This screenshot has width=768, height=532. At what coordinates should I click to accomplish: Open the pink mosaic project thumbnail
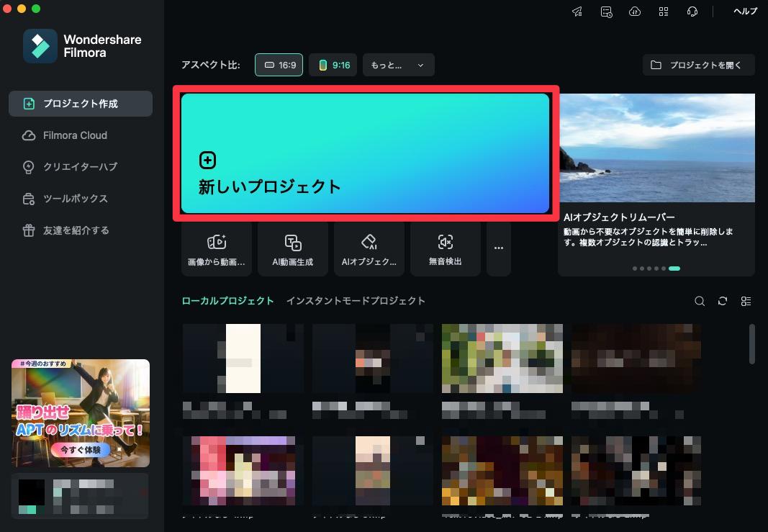coord(243,471)
